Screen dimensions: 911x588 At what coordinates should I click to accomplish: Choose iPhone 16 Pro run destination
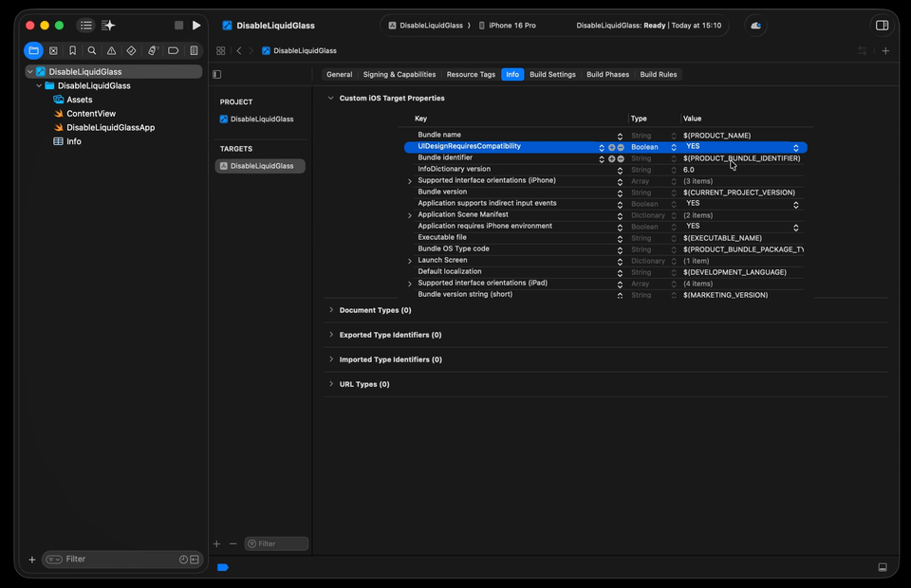[x=507, y=26]
